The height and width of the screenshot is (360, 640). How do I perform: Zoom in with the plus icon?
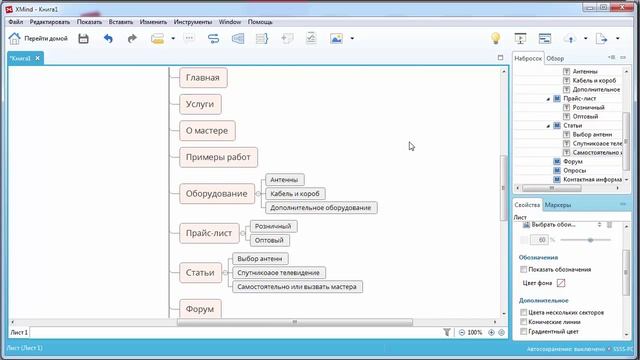(491, 332)
